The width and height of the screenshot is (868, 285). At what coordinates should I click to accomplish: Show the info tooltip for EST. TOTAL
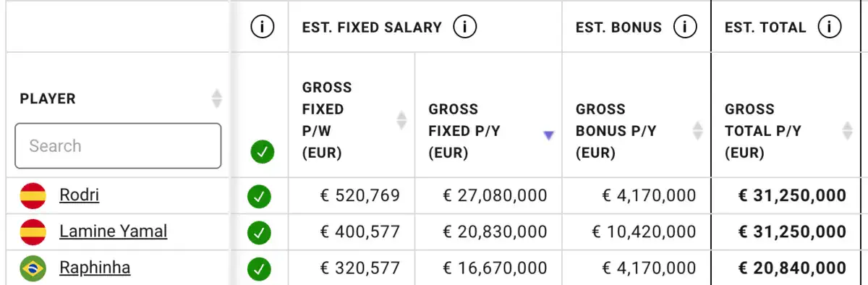click(829, 27)
